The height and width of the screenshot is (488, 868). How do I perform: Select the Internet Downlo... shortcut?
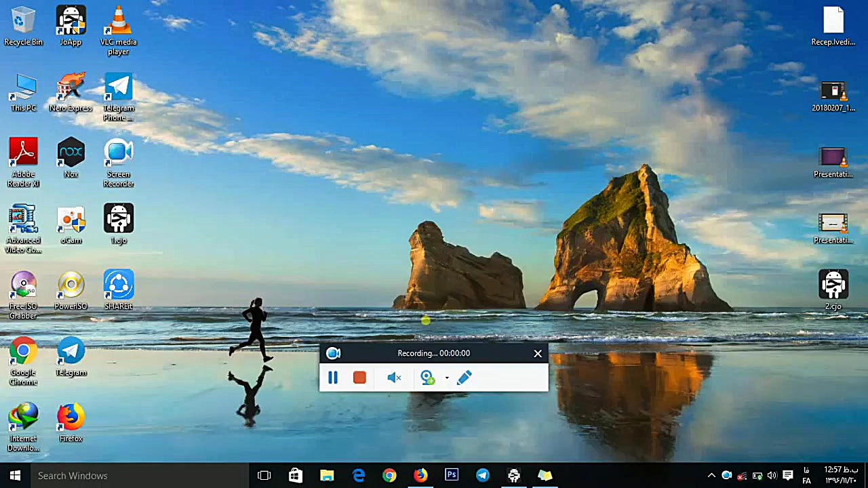click(23, 428)
